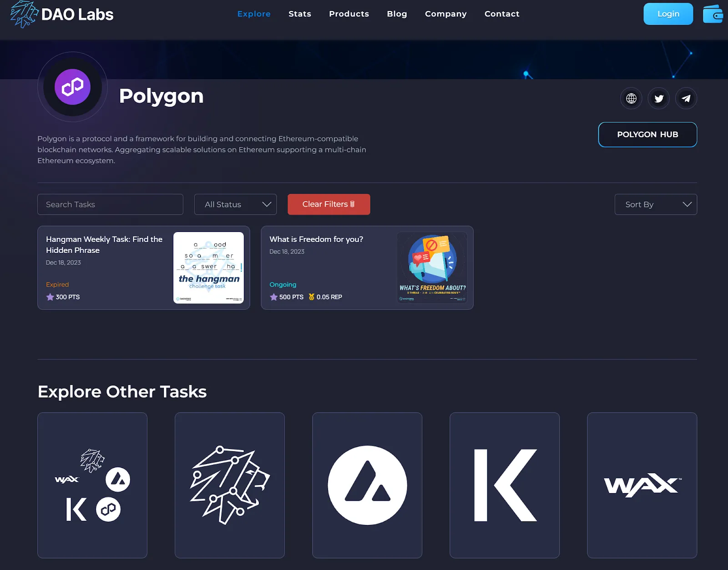
Task: Open the Sort By dropdown
Action: pos(656,205)
